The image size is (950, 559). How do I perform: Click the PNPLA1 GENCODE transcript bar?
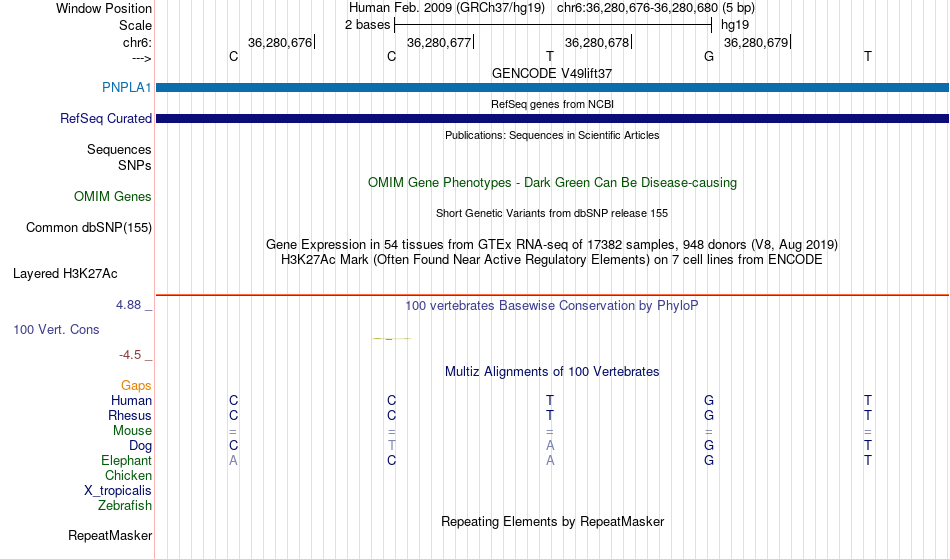[552, 87]
